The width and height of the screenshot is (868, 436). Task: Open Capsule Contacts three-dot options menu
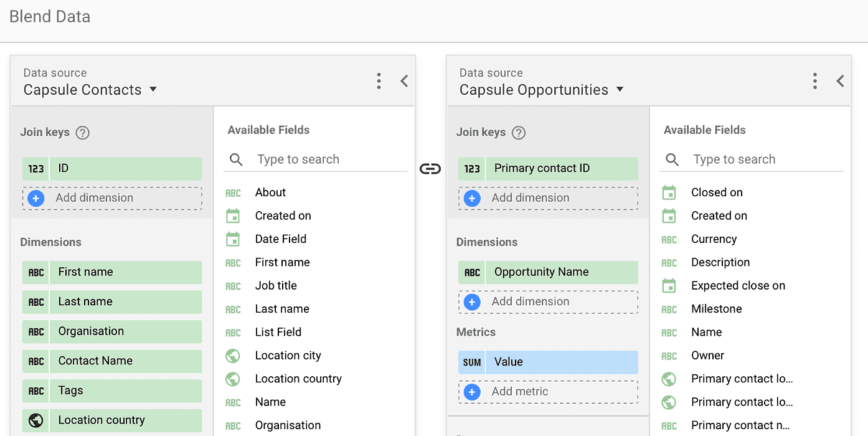[379, 81]
